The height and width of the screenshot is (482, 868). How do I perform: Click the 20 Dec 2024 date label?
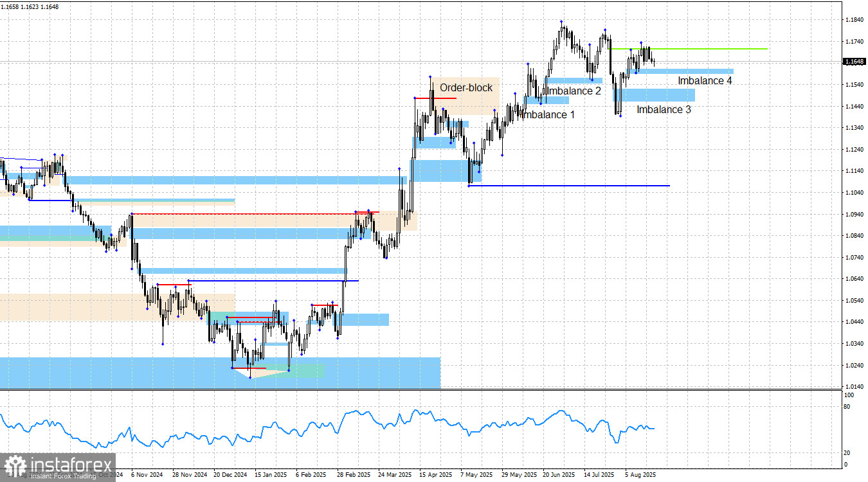click(231, 476)
